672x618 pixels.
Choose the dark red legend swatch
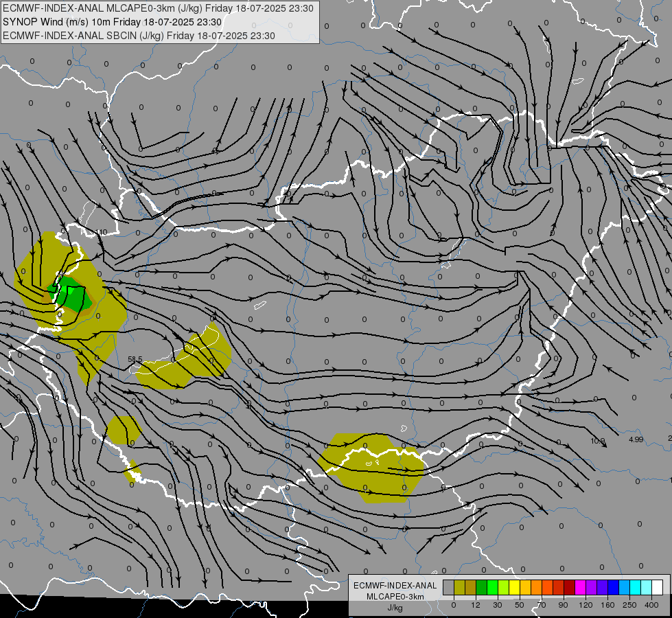click(569, 587)
